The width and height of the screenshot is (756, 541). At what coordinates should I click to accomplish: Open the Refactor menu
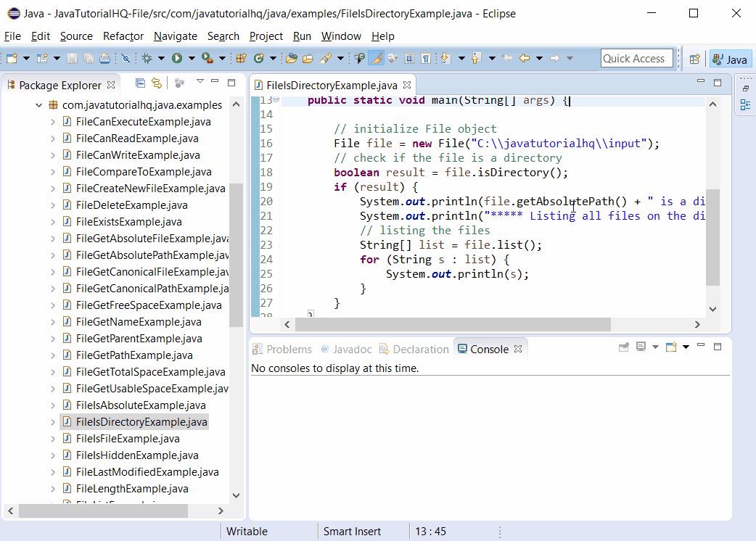point(123,36)
